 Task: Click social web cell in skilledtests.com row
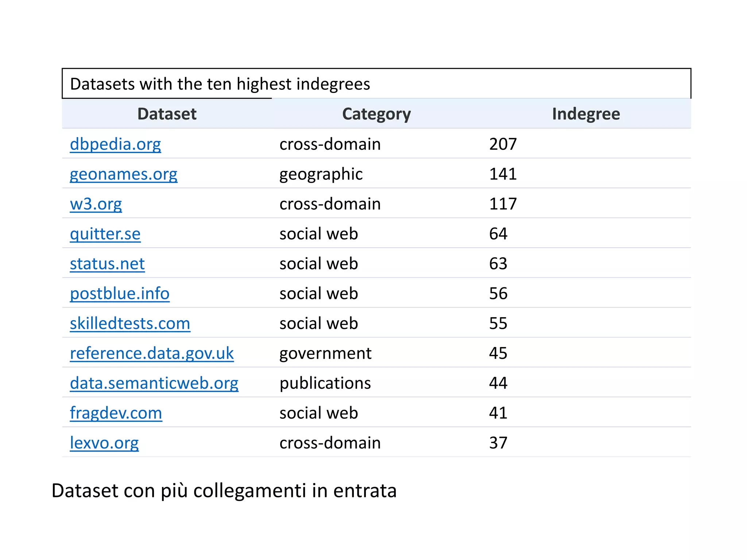click(x=319, y=324)
